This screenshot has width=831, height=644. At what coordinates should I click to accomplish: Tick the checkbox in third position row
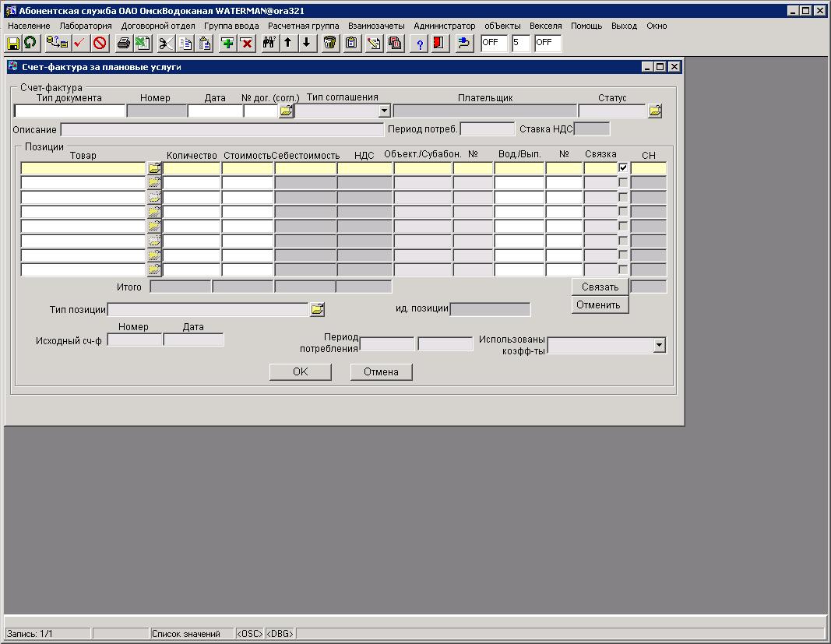tap(623, 197)
